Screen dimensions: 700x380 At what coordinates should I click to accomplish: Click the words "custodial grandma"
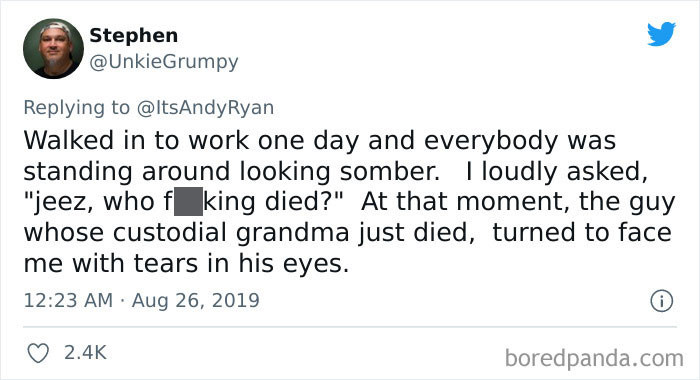(x=231, y=233)
